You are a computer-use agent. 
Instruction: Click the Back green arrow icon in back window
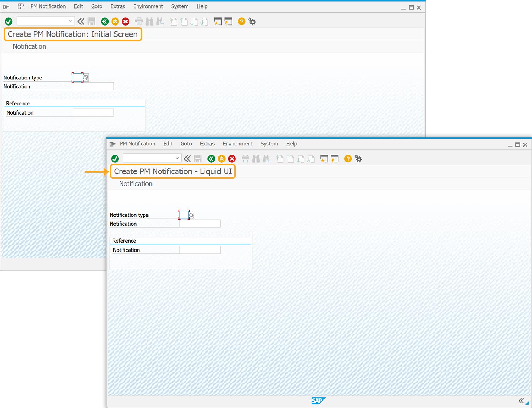pyautogui.click(x=105, y=22)
